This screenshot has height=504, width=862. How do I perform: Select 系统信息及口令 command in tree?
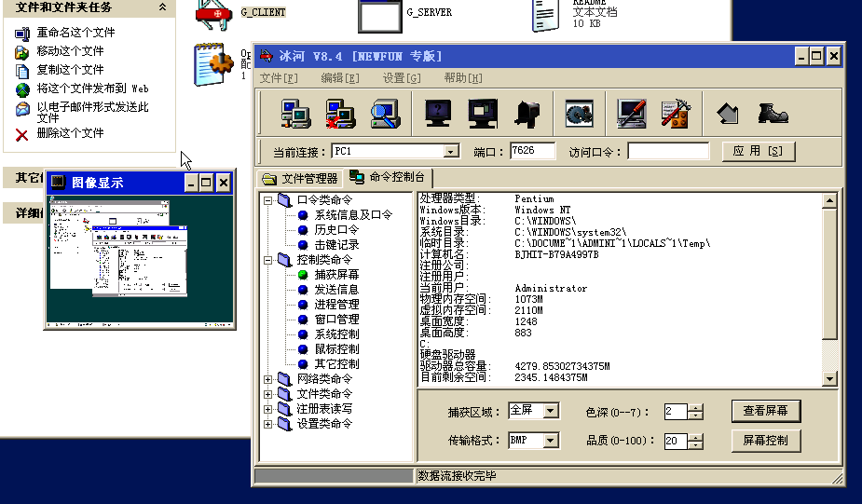353,215
